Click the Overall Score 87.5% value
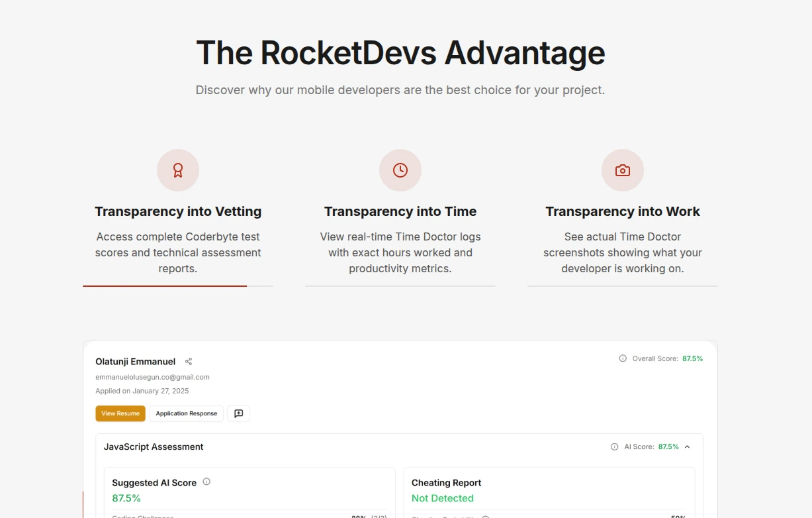Image resolution: width=812 pixels, height=518 pixels. click(693, 358)
